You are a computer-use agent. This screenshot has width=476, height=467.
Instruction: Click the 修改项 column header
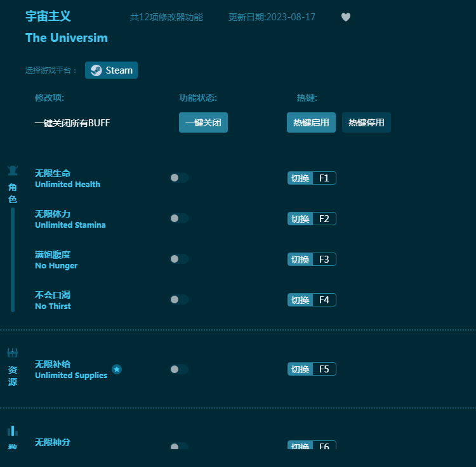coord(49,98)
